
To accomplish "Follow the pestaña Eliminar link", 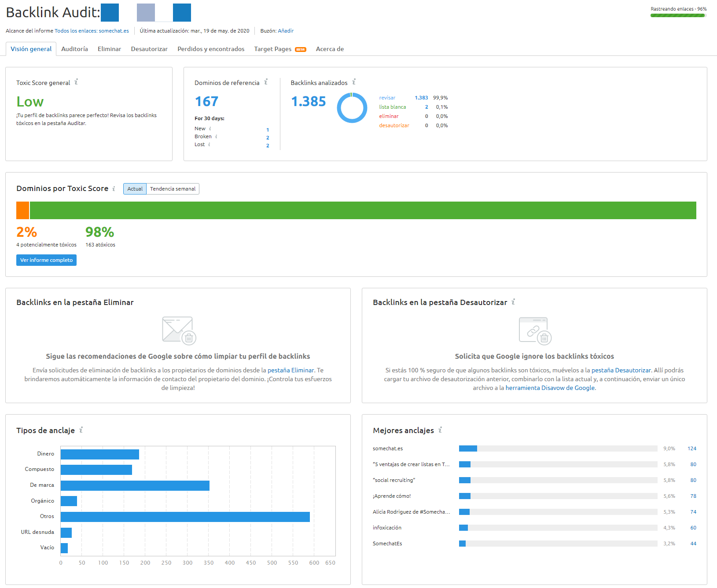I will [x=291, y=370].
